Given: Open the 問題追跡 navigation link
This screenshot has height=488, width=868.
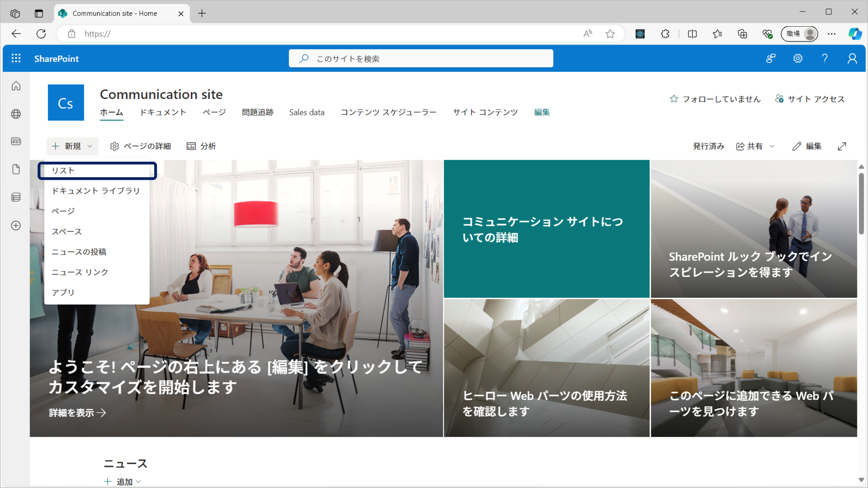Looking at the screenshot, I should coord(258,112).
